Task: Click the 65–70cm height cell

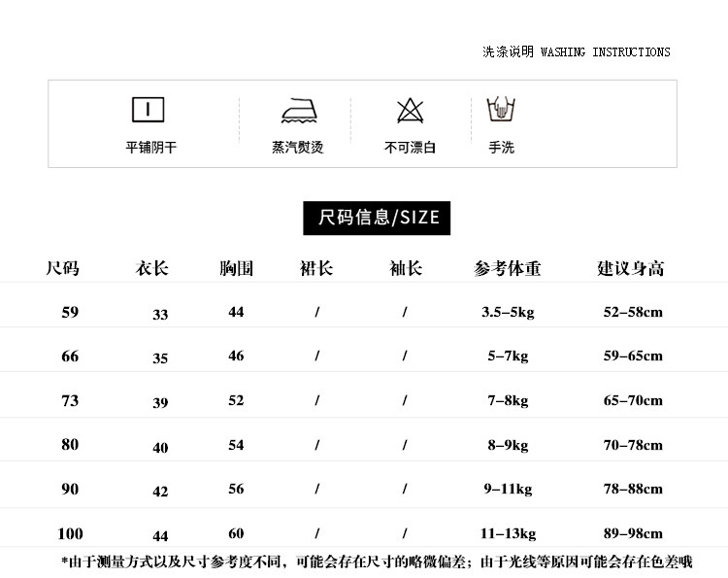Action: pyautogui.click(x=633, y=400)
